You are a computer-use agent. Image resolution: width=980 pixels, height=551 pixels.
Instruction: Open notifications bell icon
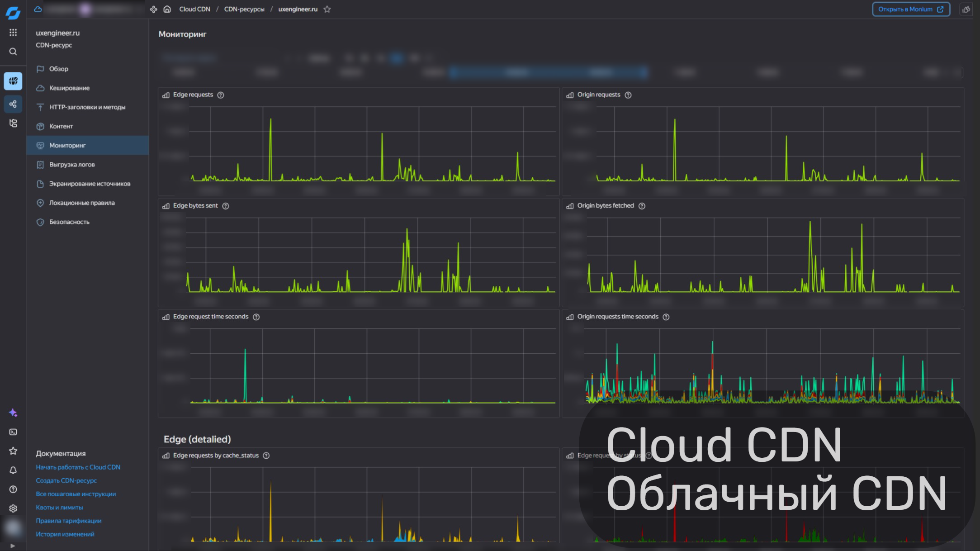(13, 470)
